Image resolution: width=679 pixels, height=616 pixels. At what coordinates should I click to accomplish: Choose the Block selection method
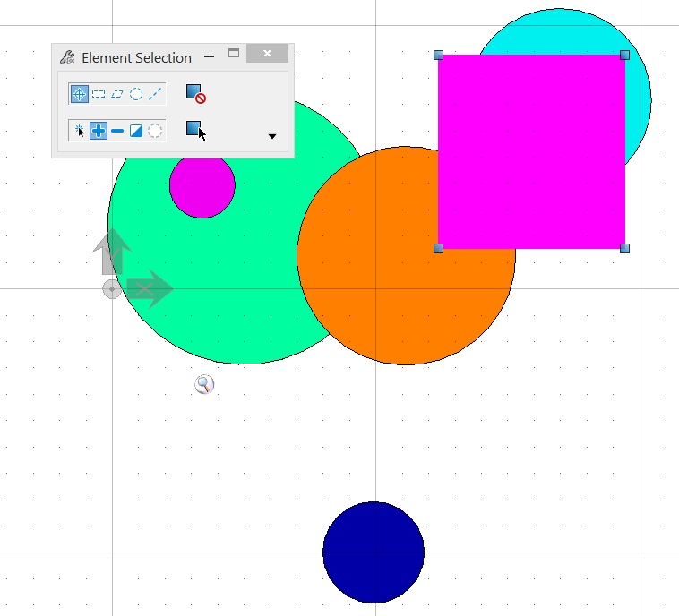(99, 94)
